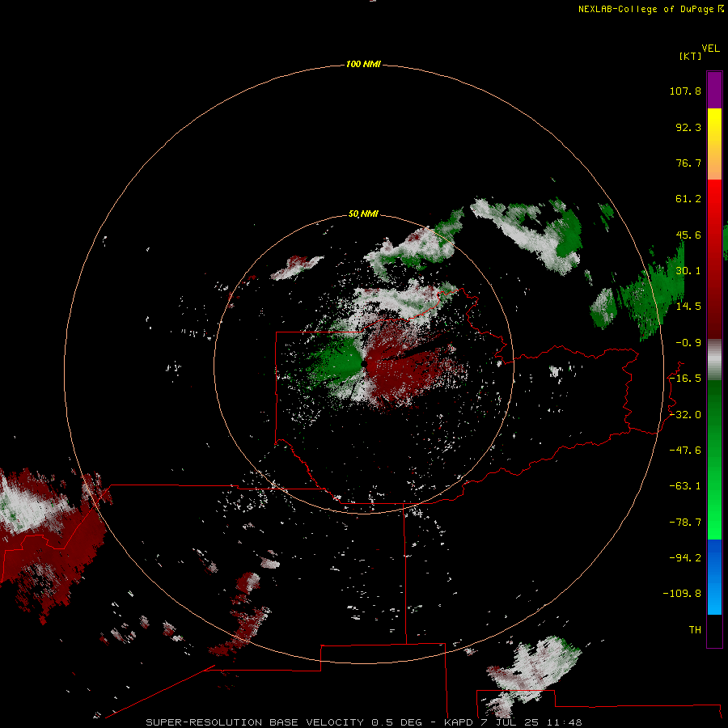
Task: Click the -47.6 legend value
Action: pos(685,451)
